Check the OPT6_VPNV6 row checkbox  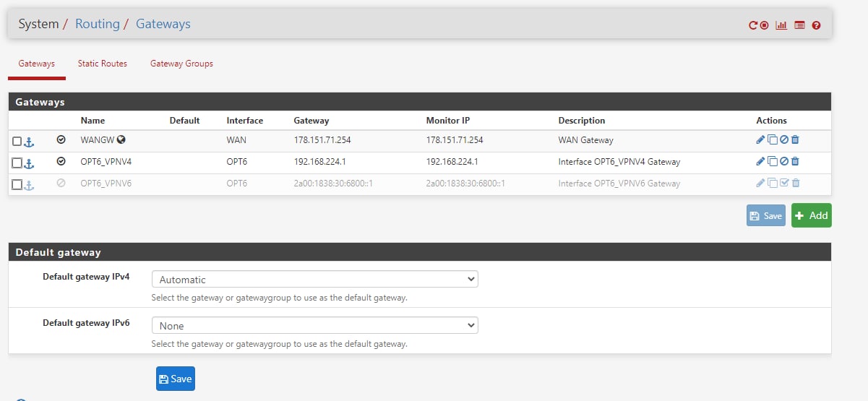[x=17, y=185]
